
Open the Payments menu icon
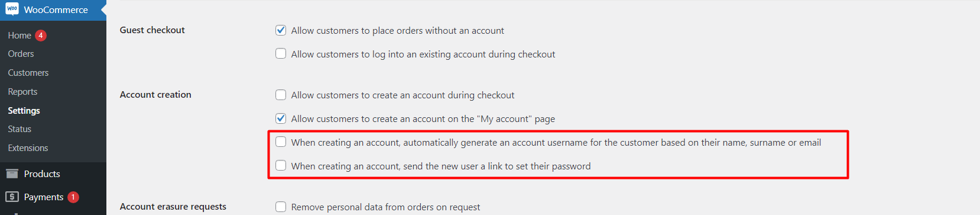12,197
